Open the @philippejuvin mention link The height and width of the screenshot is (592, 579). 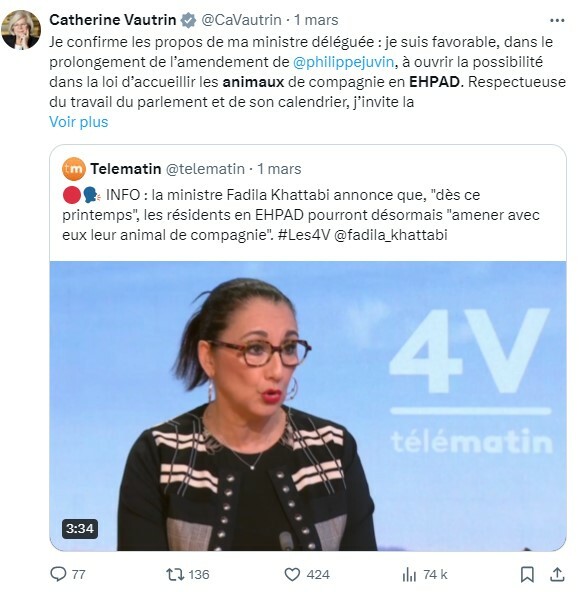(343, 62)
